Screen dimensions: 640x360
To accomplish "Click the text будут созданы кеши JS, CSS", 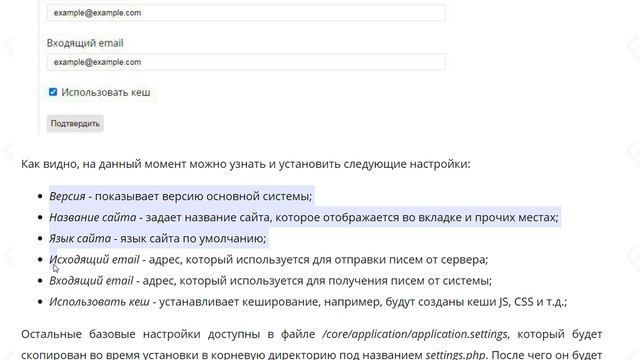I will click(460, 302).
